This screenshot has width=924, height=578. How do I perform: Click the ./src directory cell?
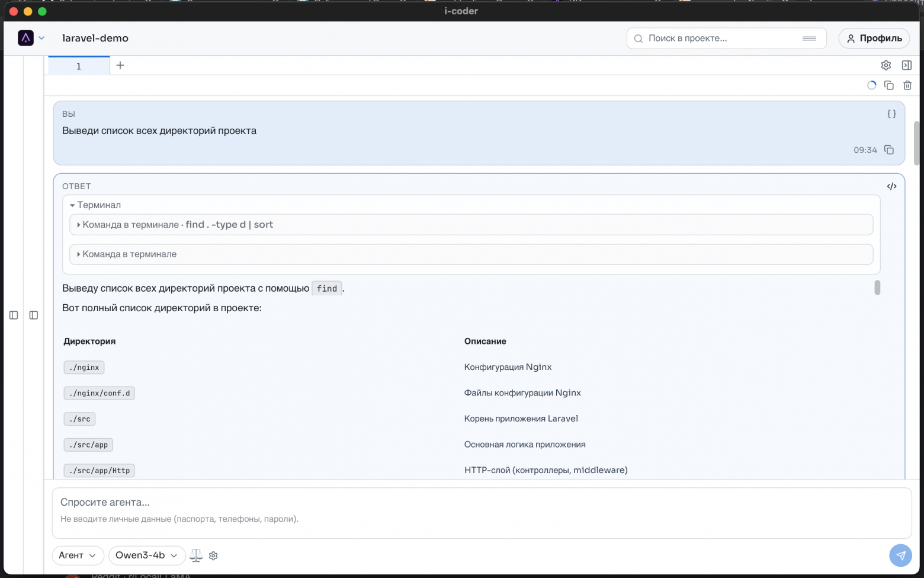[x=79, y=419]
